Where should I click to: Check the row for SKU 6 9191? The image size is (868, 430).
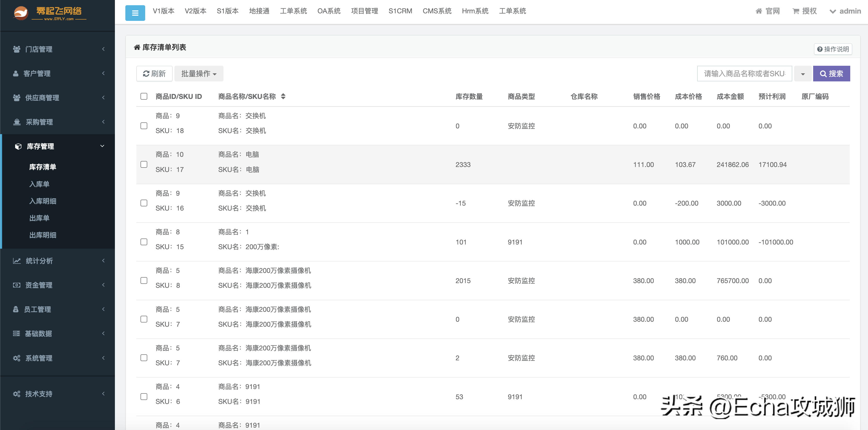pyautogui.click(x=144, y=397)
